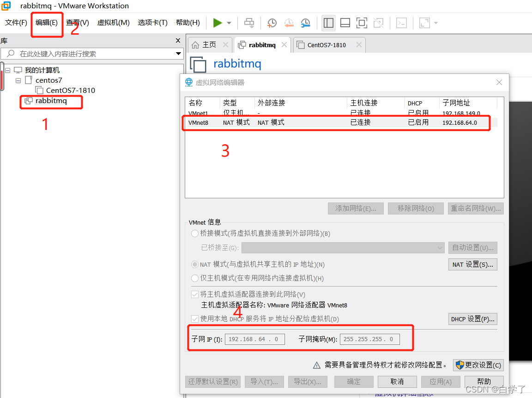Click the globe icon of 虚拟网络编辑器 dialog
This screenshot has width=532, height=398.
pyautogui.click(x=188, y=82)
